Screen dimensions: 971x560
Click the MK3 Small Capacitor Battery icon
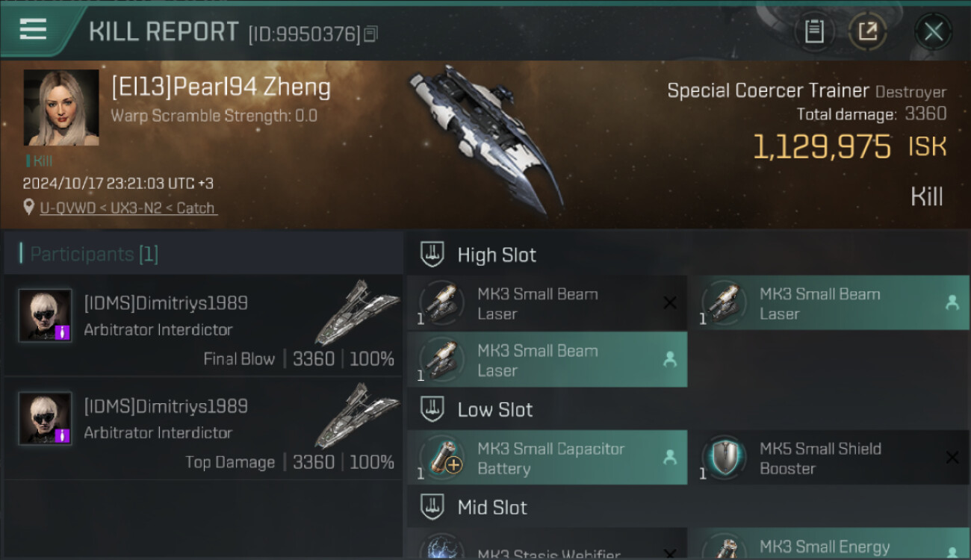[x=442, y=457]
